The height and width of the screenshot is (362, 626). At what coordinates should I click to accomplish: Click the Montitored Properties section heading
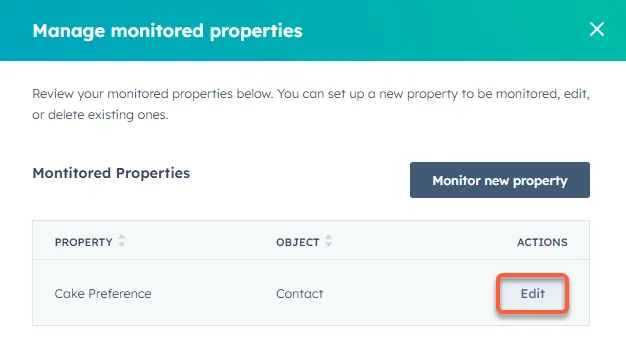pyautogui.click(x=111, y=173)
